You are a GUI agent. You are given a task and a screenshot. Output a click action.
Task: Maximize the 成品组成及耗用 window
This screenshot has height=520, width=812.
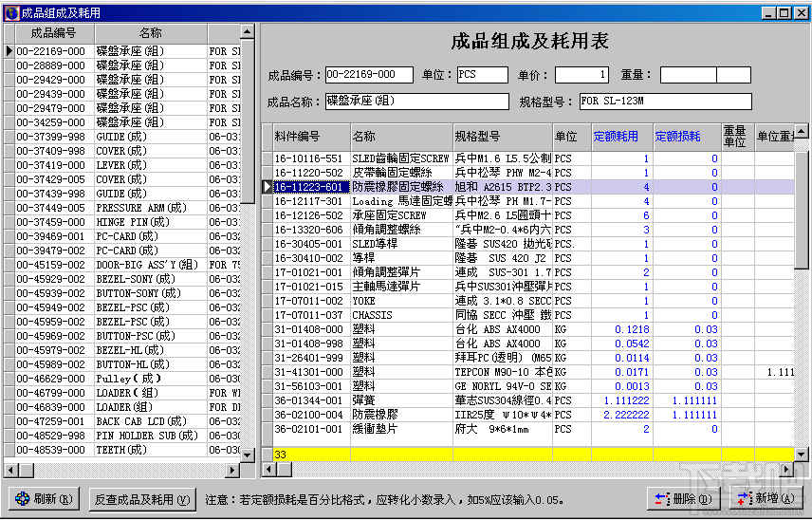[784, 13]
